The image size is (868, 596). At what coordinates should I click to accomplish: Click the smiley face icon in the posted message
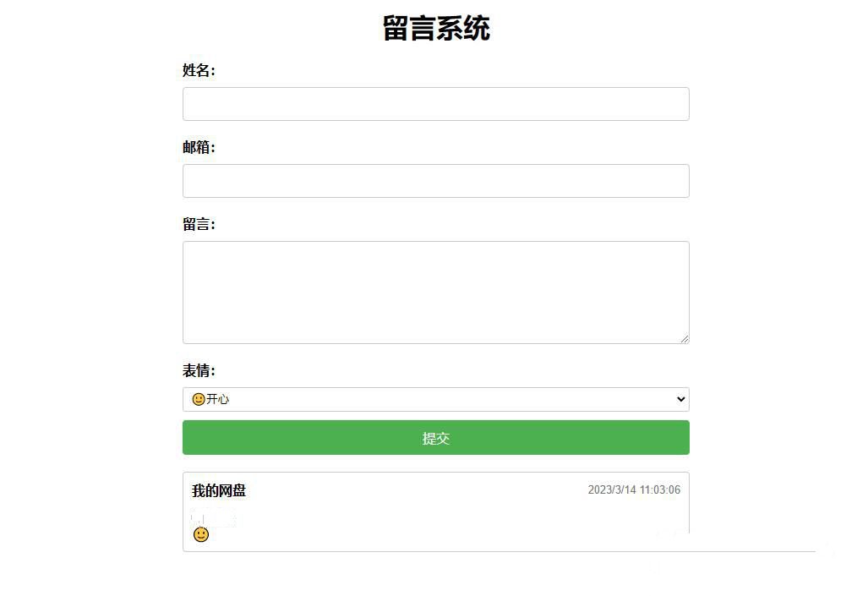tap(200, 533)
